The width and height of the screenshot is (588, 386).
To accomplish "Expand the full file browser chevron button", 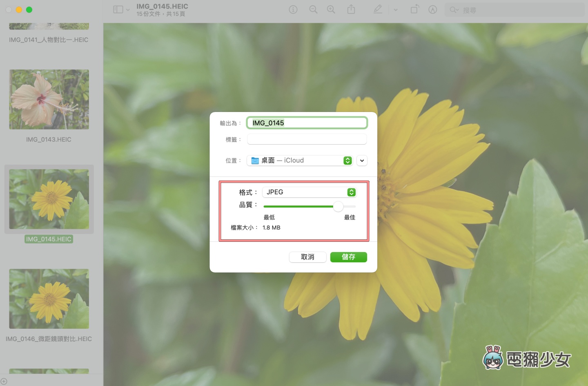I will (x=362, y=161).
